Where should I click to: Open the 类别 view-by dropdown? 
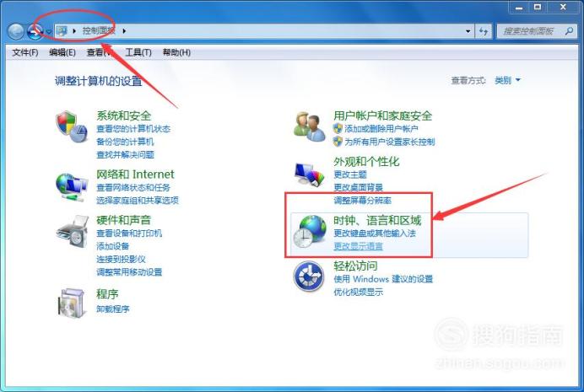pyautogui.click(x=507, y=80)
